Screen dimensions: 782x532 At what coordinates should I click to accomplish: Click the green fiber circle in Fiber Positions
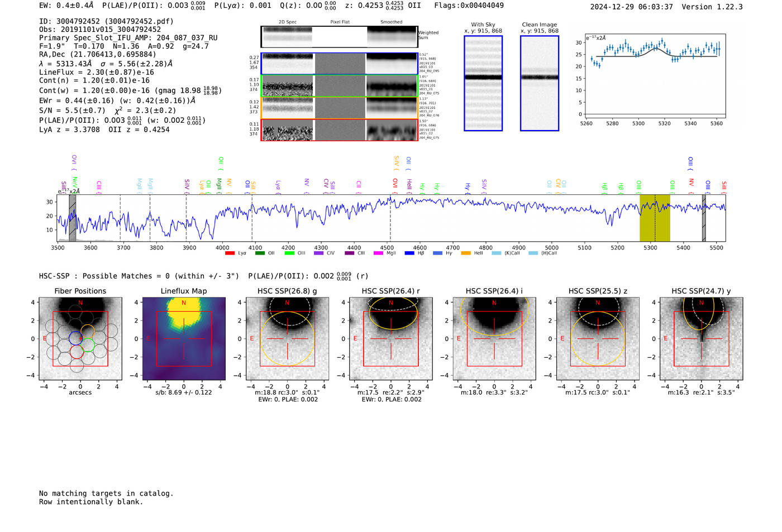(x=87, y=345)
